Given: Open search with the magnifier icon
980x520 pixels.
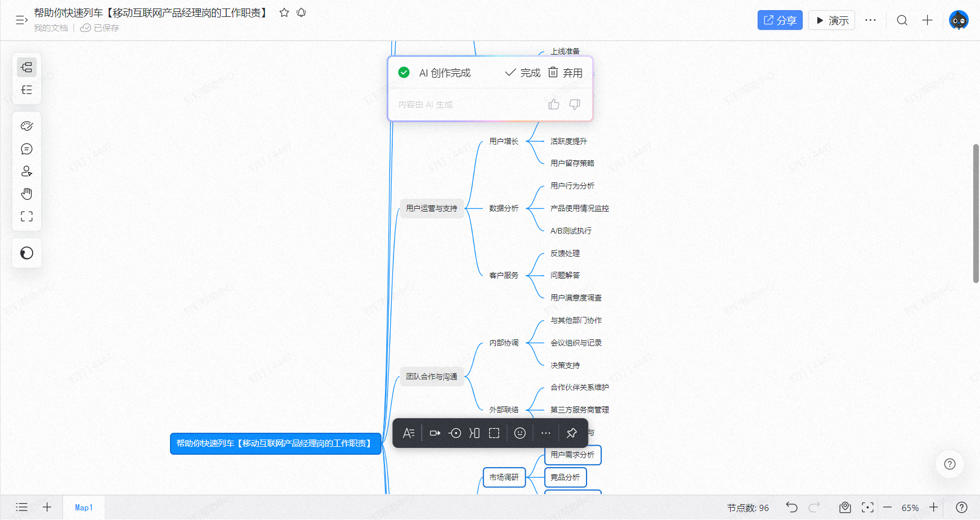Looking at the screenshot, I should tap(902, 20).
